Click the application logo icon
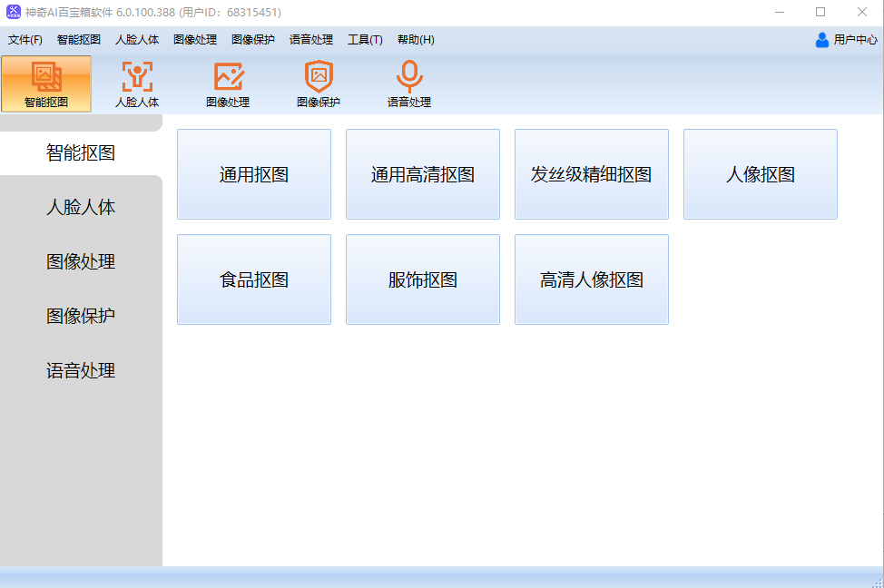The height and width of the screenshot is (588, 884). pyautogui.click(x=12, y=12)
